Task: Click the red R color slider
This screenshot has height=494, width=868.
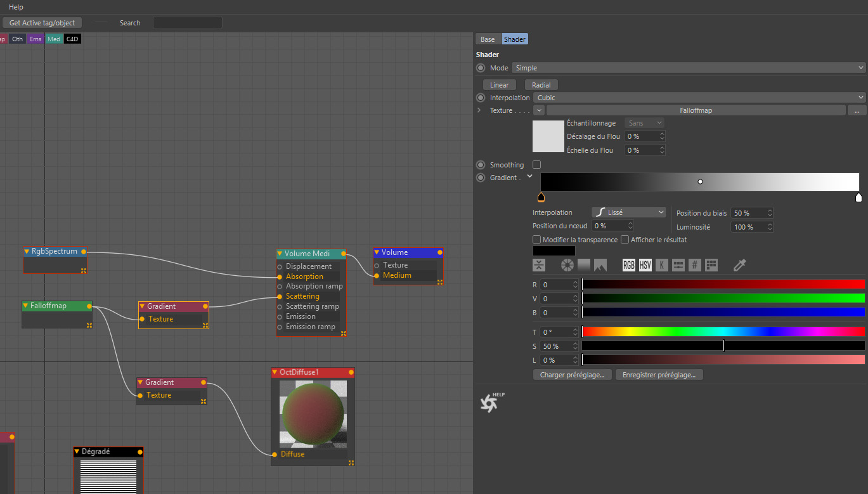Action: [x=723, y=285]
